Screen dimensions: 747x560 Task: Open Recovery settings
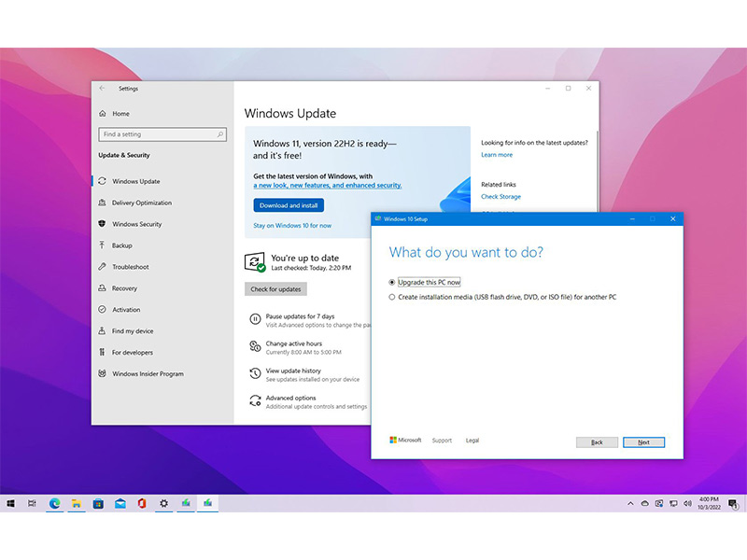124,288
